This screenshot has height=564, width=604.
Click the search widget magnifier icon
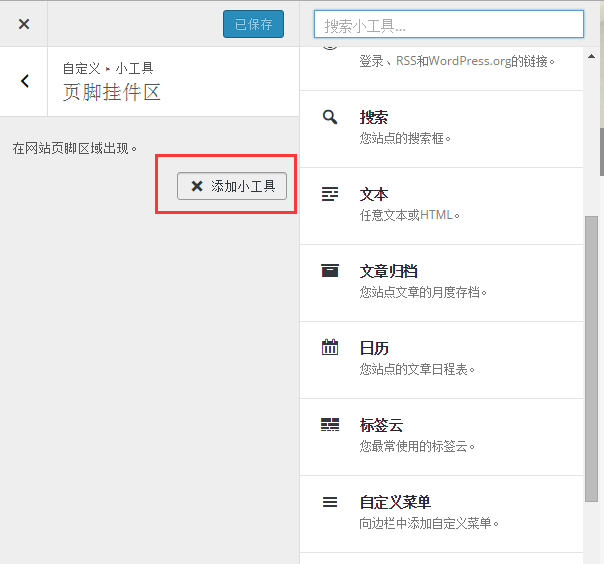pos(330,118)
